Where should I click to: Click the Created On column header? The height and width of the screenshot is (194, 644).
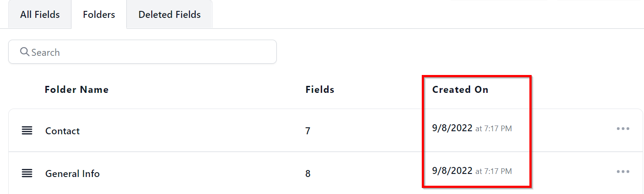(460, 90)
